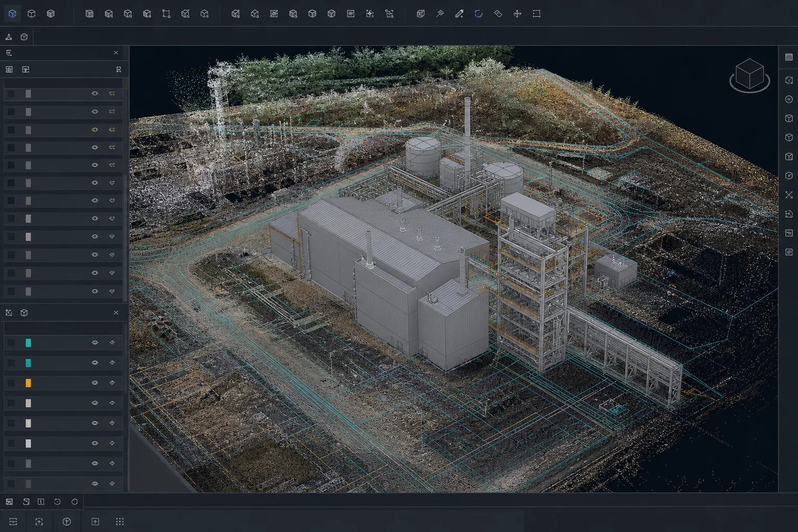Hide the orange swatch layer via eye
798x532 pixels.
pyautogui.click(x=95, y=383)
